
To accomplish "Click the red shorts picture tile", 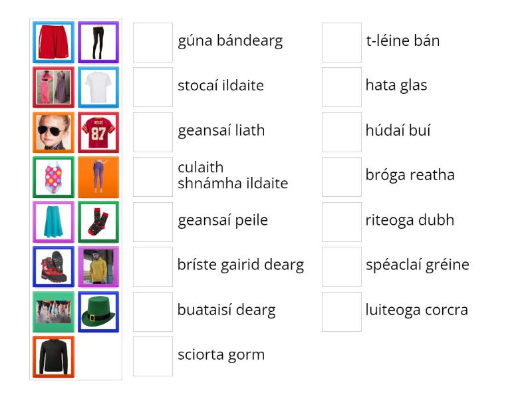I will [x=54, y=42].
